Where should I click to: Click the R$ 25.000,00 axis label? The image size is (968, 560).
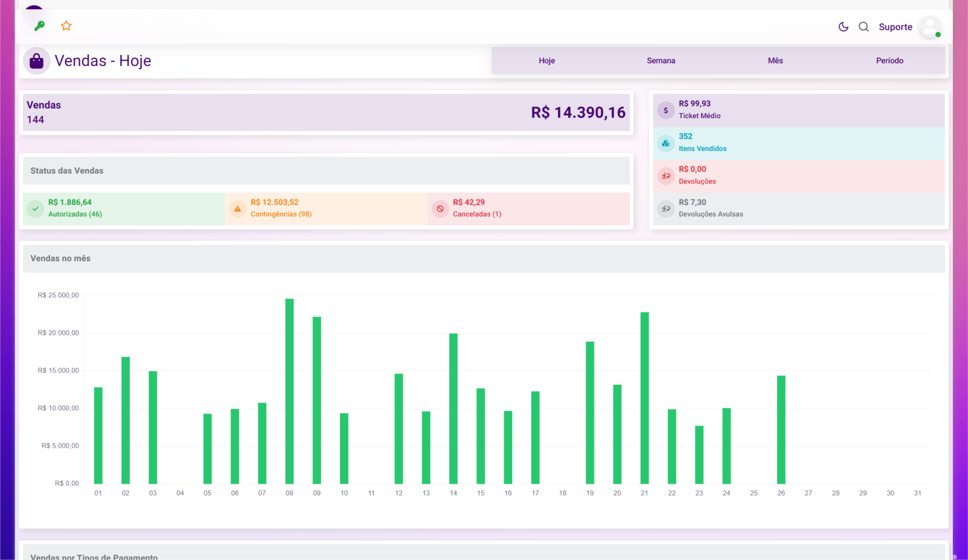tap(58, 296)
